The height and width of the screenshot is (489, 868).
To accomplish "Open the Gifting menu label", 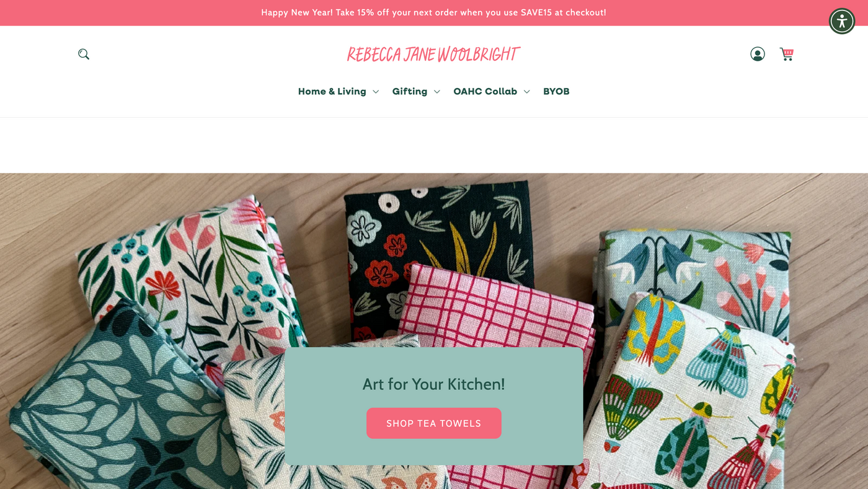I will click(x=409, y=91).
